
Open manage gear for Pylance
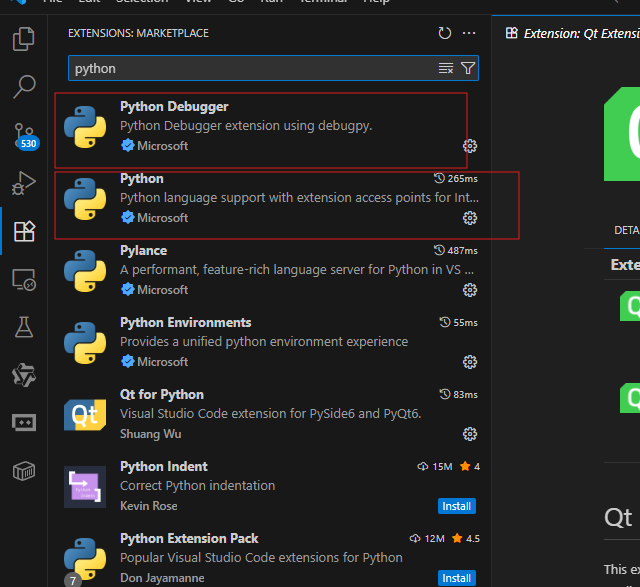click(x=470, y=290)
